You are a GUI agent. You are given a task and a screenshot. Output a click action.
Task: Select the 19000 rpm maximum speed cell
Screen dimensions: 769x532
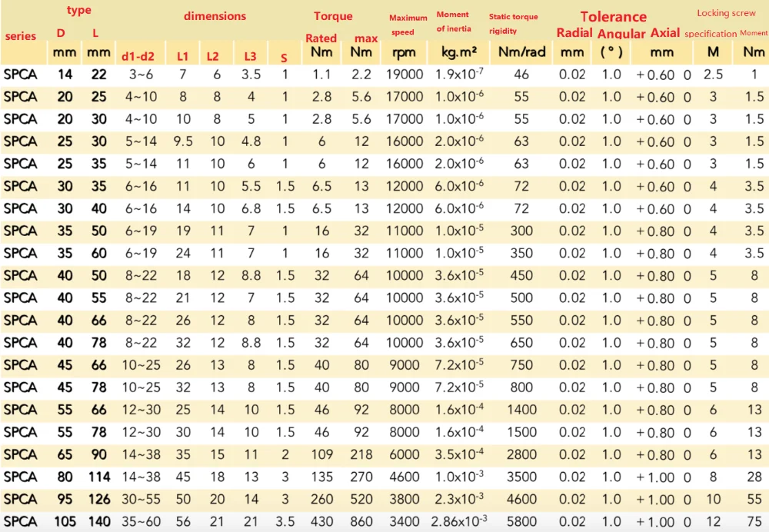coord(404,75)
